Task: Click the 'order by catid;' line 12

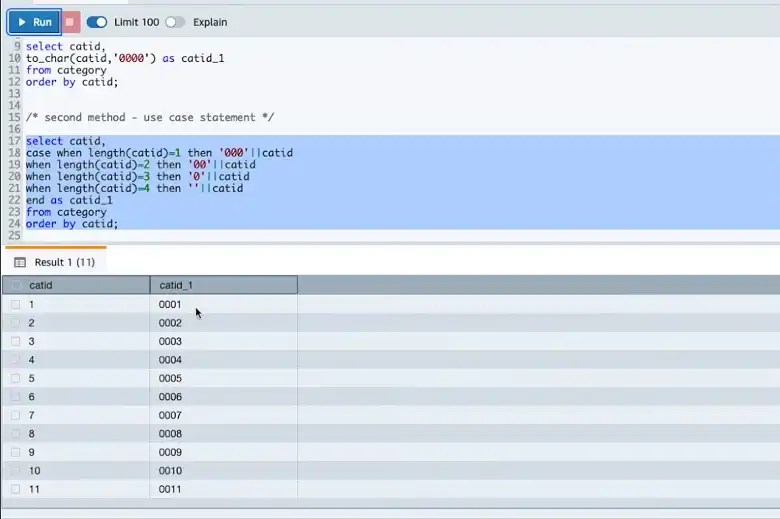Action: 72,82
